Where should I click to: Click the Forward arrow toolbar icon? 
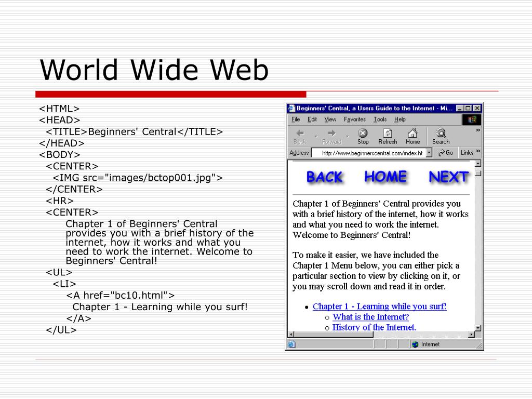[x=332, y=133]
